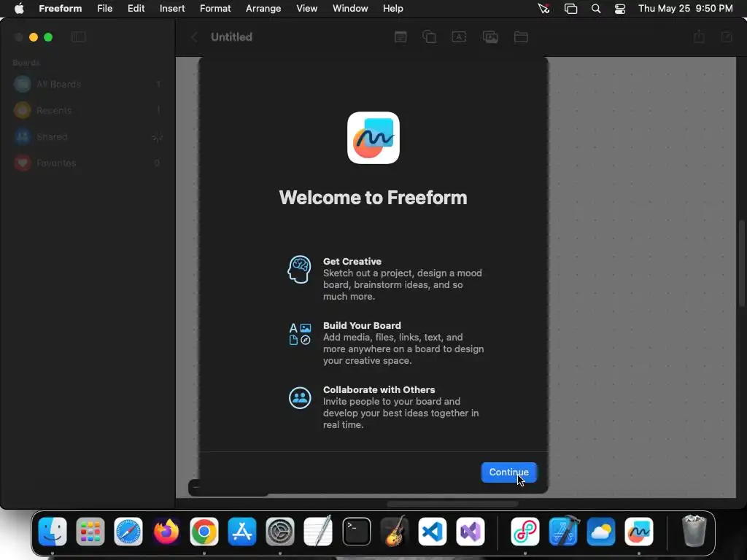Image resolution: width=747 pixels, height=560 pixels.
Task: Open the Apple menu
Action: [x=19, y=9]
